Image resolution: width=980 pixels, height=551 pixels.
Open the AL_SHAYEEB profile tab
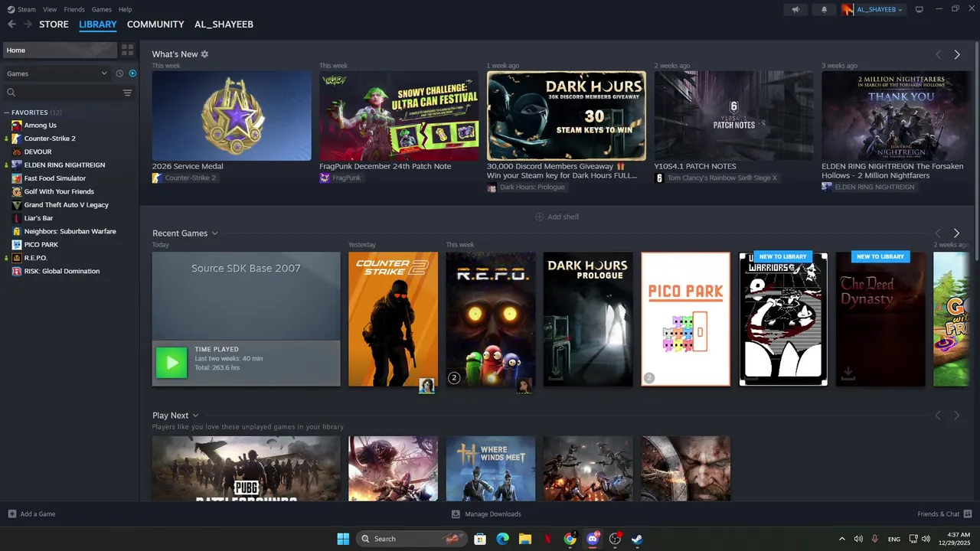(x=224, y=24)
